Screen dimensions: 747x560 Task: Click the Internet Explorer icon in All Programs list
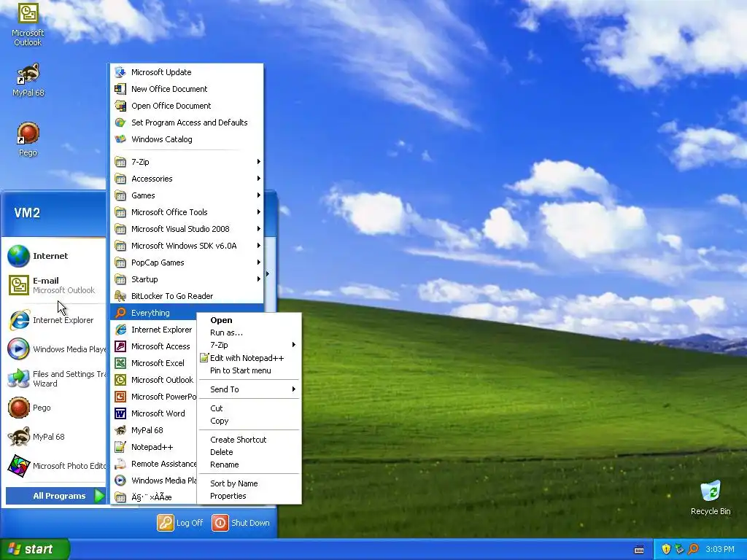(120, 330)
